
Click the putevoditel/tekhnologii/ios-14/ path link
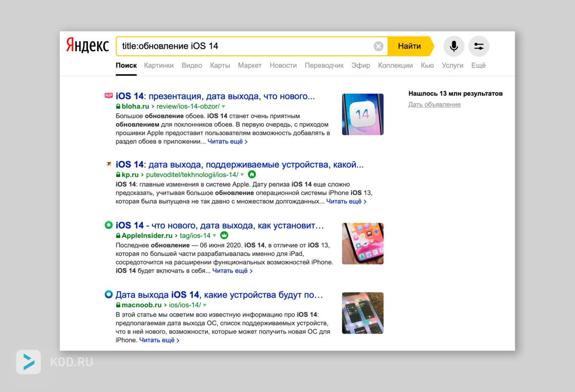(x=192, y=175)
